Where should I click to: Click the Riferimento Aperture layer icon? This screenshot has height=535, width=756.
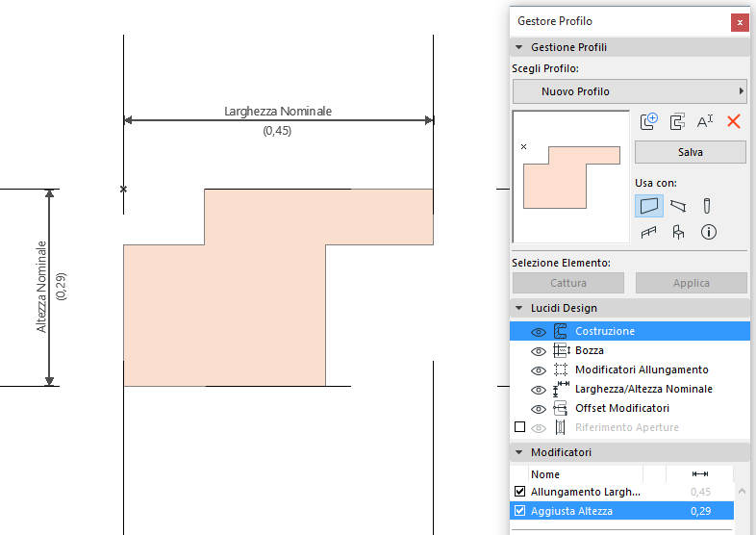coord(560,427)
